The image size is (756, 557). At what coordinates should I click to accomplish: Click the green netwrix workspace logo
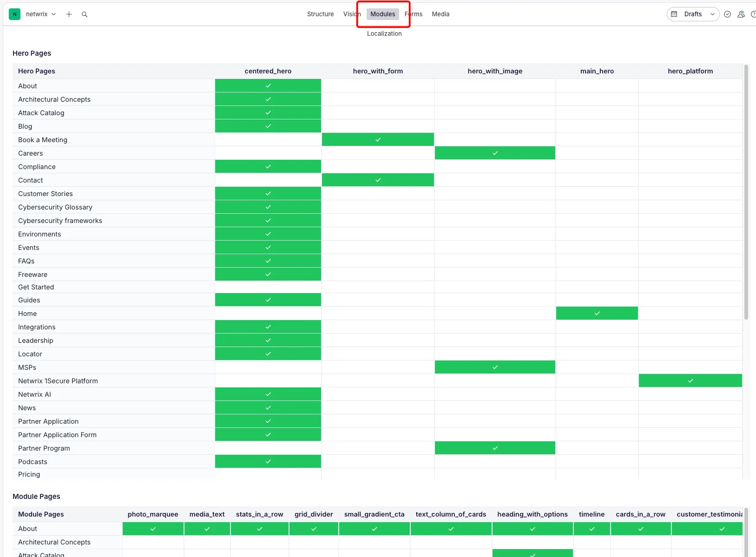coord(14,14)
